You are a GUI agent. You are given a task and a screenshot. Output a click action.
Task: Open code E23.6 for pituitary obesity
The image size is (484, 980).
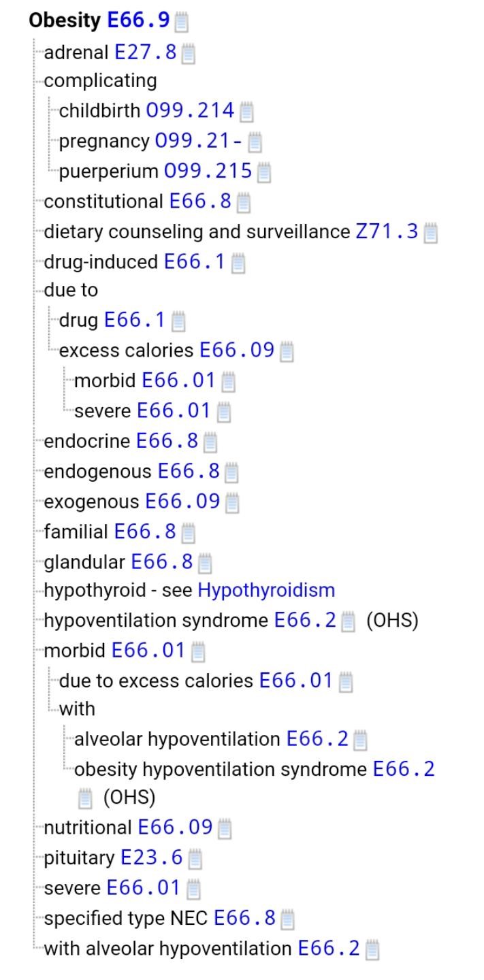pos(151,857)
